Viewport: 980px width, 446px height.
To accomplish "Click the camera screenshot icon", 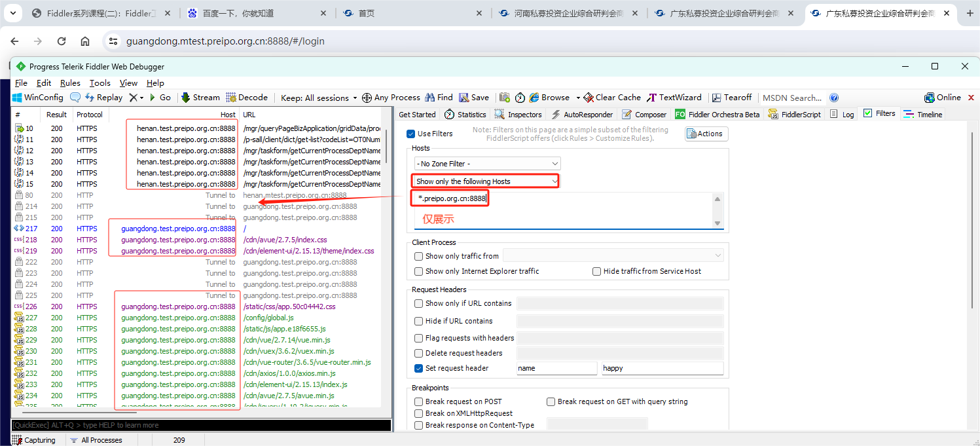I will (x=504, y=98).
